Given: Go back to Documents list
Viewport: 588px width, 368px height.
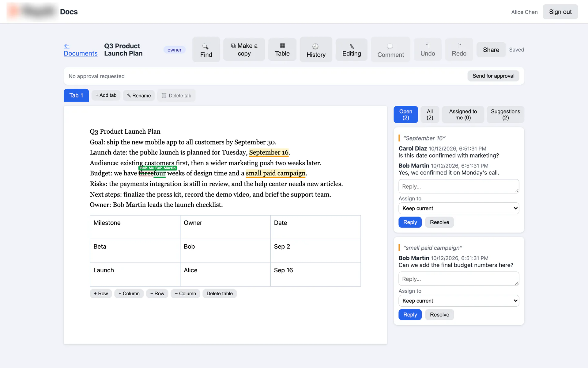Looking at the screenshot, I should click(x=81, y=50).
